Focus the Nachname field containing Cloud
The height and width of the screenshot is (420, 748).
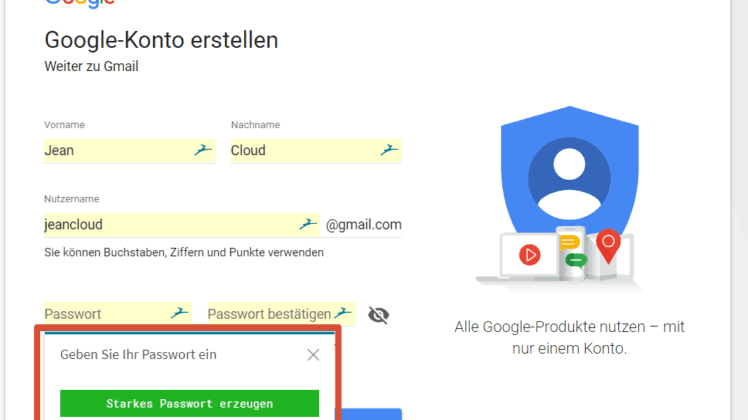click(x=316, y=151)
